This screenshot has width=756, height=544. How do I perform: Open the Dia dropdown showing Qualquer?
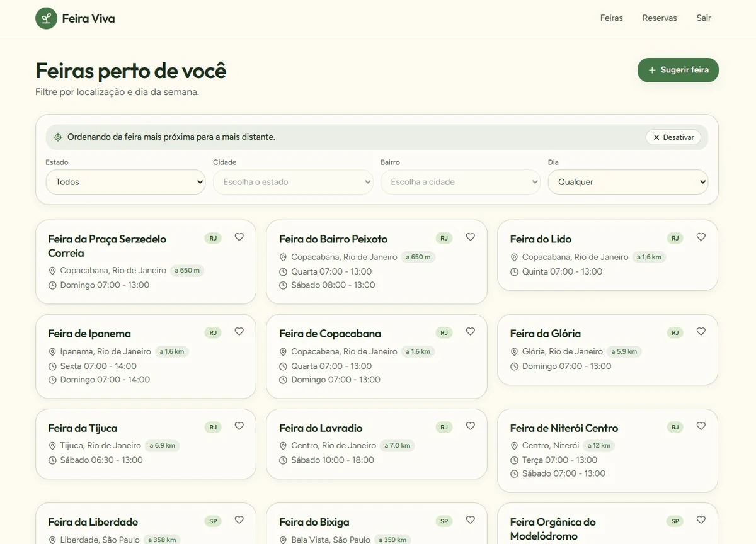tap(628, 182)
